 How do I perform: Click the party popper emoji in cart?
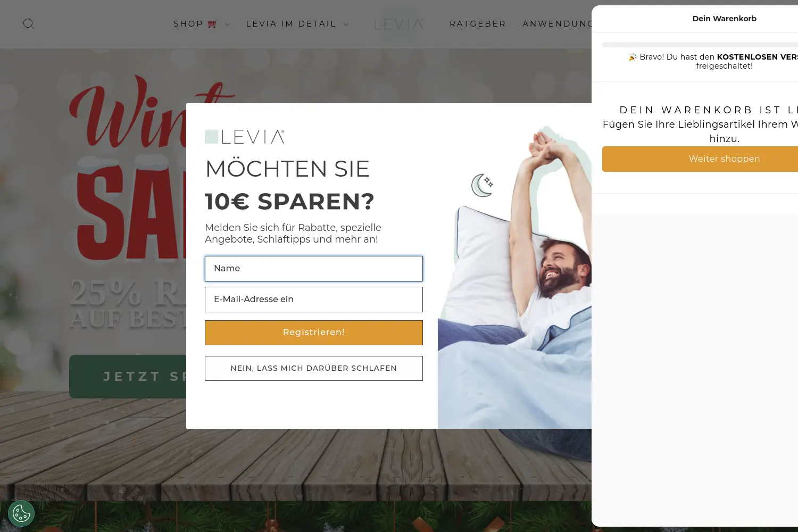coord(633,57)
